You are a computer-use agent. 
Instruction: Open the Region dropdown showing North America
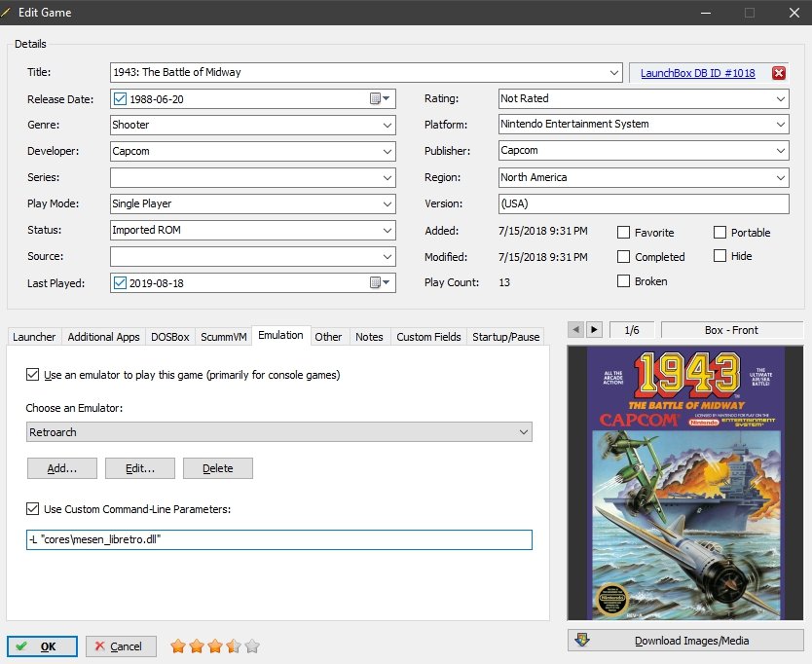781,177
